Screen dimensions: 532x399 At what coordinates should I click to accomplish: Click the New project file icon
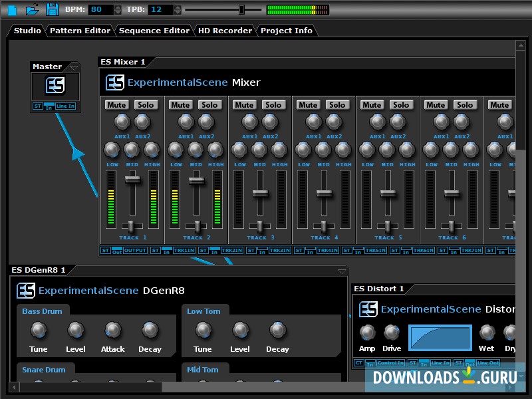pos(11,10)
